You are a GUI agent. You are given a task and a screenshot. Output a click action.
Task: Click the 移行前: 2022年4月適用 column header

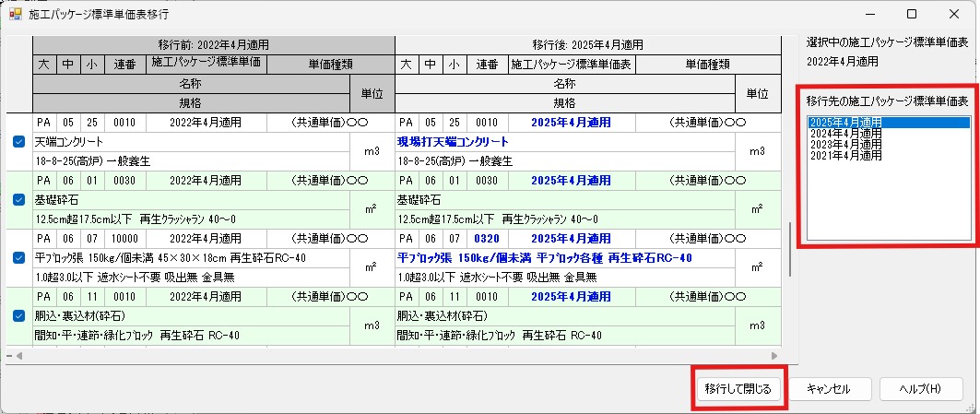tap(214, 44)
